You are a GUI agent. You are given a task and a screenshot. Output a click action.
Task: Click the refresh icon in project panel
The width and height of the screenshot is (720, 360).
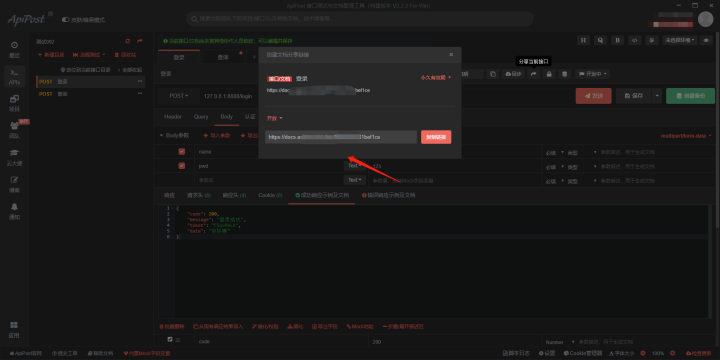[128, 41]
